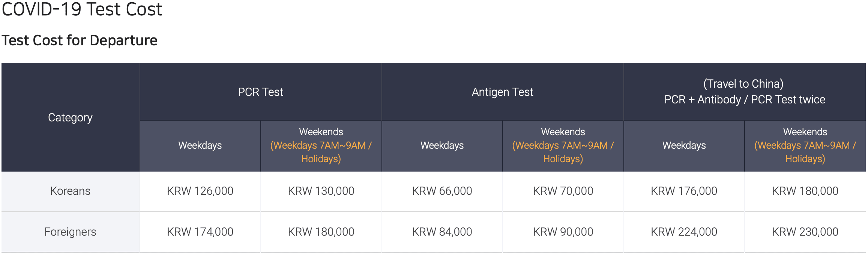Click the KRW 174,000 foreigner PCR price
Viewport: 868px width, 254px height.
point(200,232)
